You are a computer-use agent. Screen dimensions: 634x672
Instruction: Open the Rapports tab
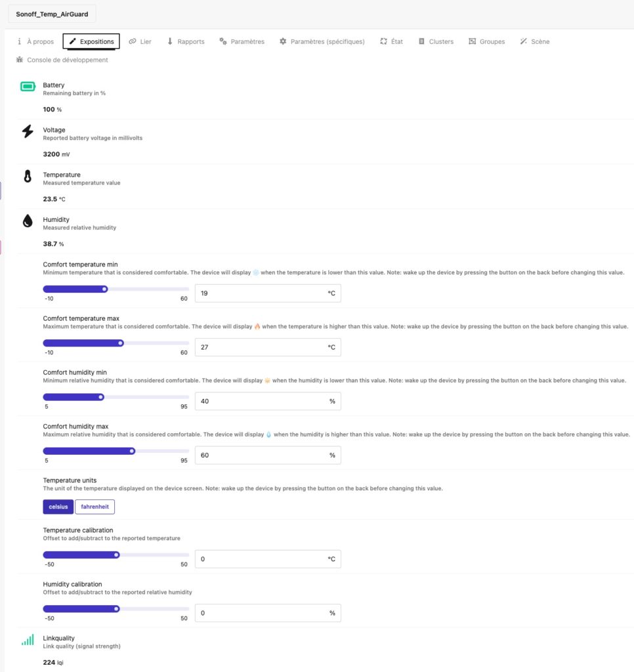(x=186, y=41)
